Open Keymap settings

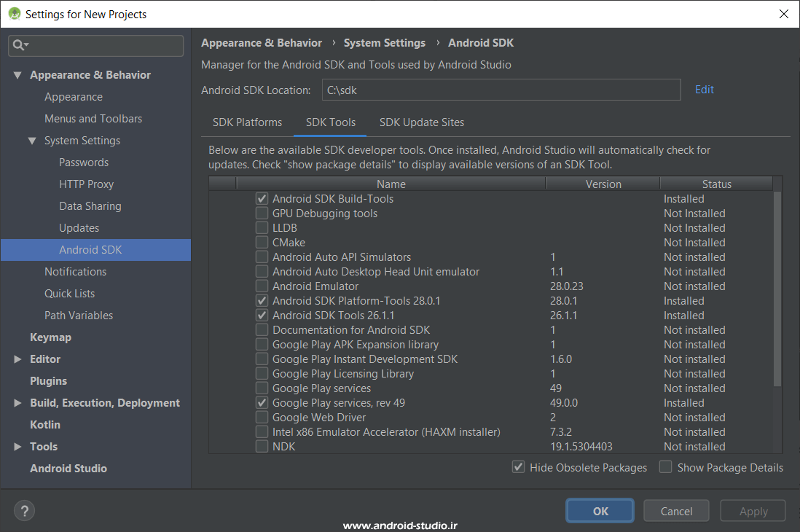coord(50,337)
